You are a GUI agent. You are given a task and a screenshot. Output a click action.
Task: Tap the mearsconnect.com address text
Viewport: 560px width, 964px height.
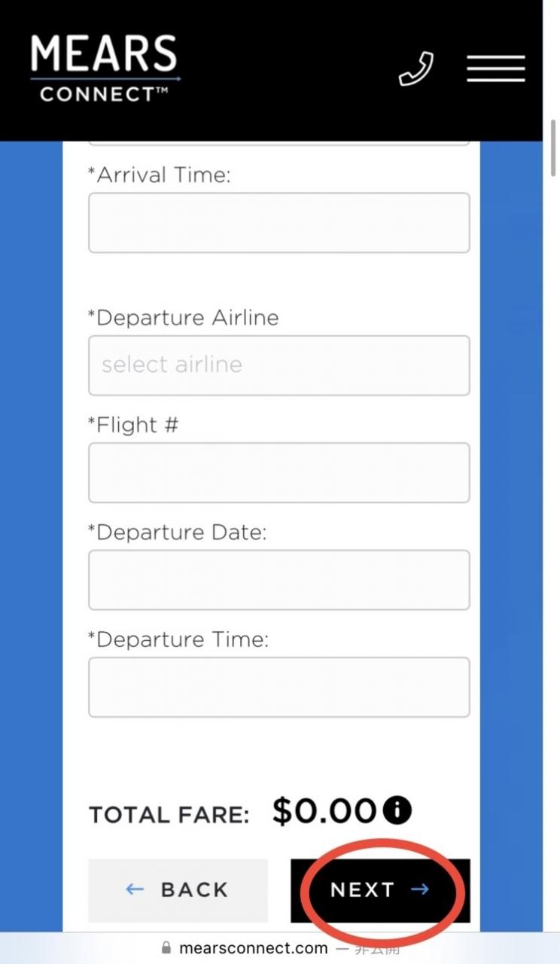[x=254, y=948]
